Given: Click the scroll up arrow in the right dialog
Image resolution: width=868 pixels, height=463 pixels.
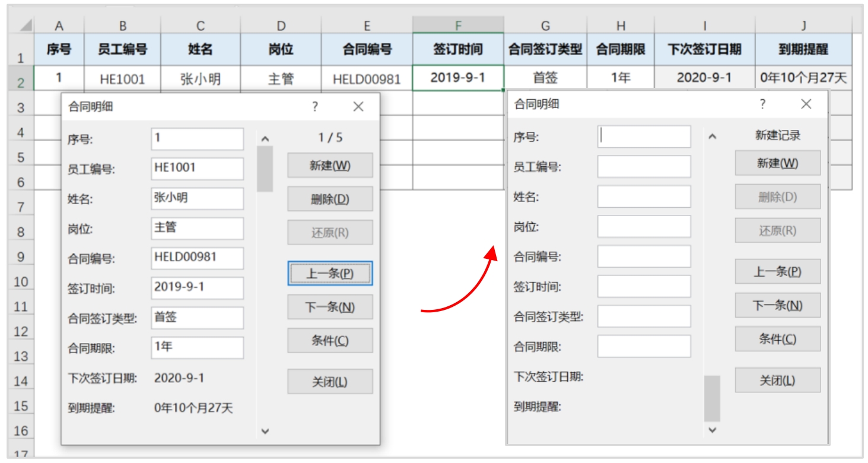Looking at the screenshot, I should (x=713, y=137).
